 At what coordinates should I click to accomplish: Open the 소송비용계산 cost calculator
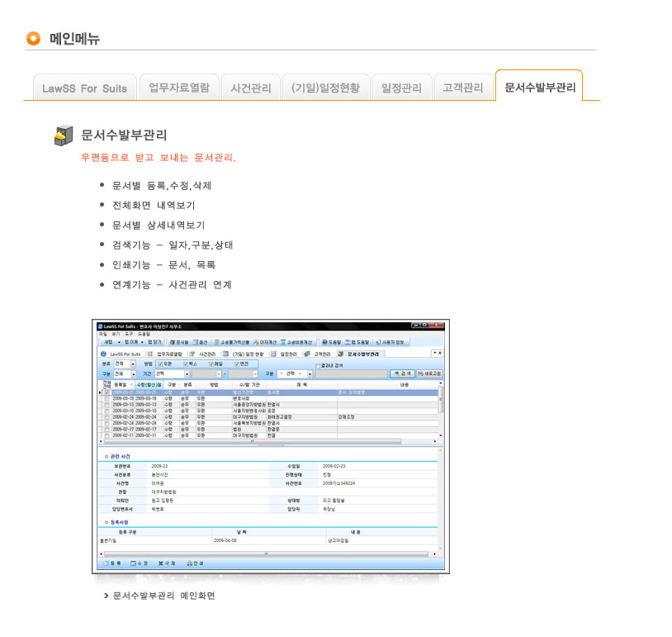tap(296, 342)
